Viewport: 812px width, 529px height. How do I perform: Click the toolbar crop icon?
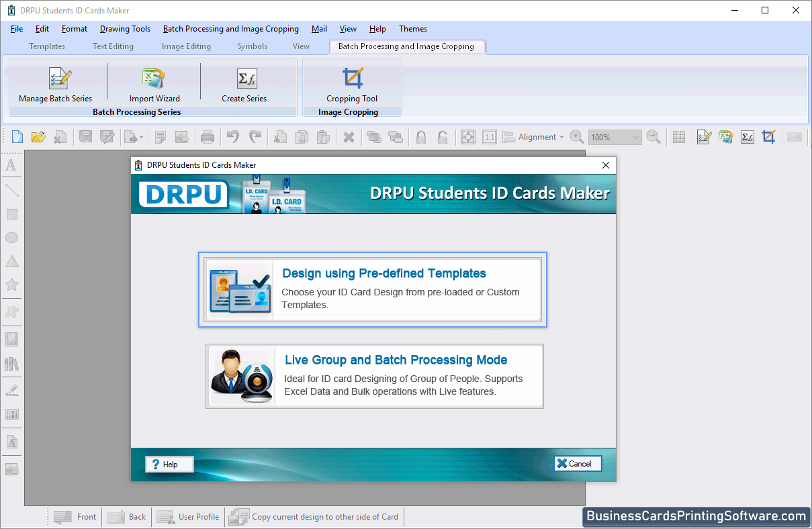(x=769, y=137)
